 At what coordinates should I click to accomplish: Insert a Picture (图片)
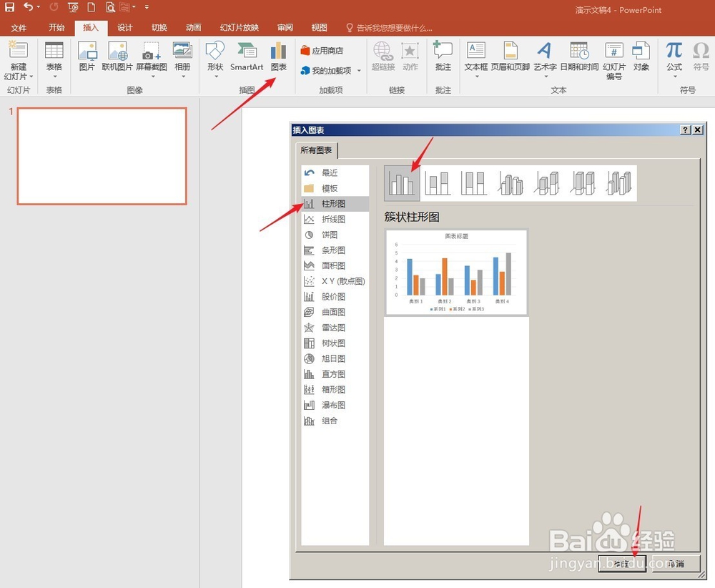pos(87,57)
